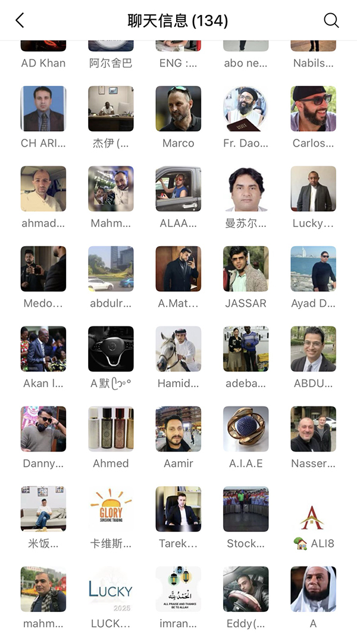The image size is (357, 644).
Task: Open Danny's avatar with headphones
Action: [x=43, y=429]
